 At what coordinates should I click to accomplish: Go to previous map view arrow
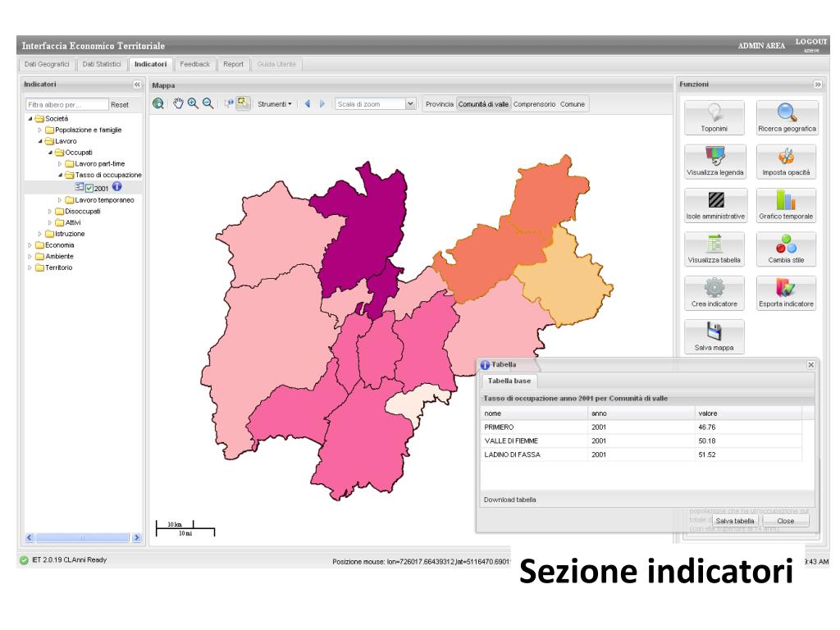pyautogui.click(x=308, y=104)
